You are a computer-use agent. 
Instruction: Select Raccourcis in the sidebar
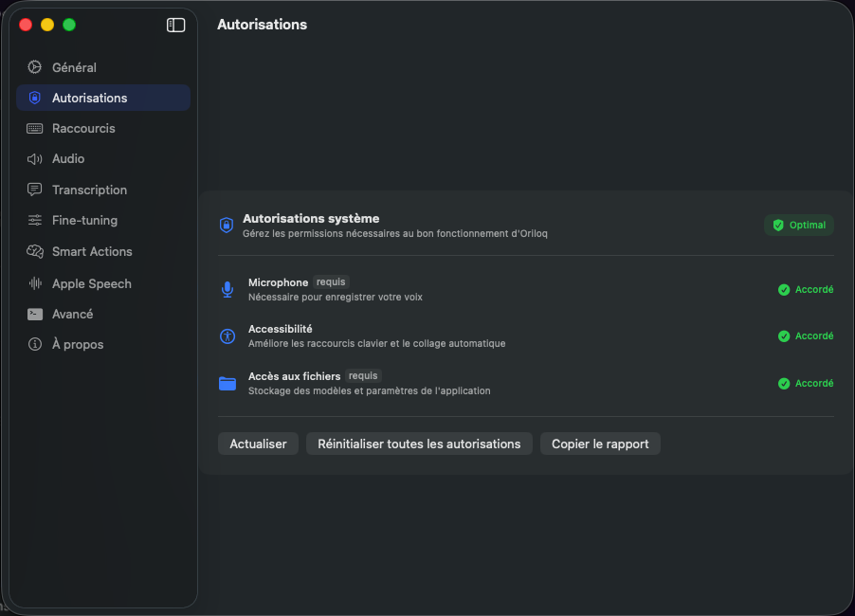(x=103, y=128)
